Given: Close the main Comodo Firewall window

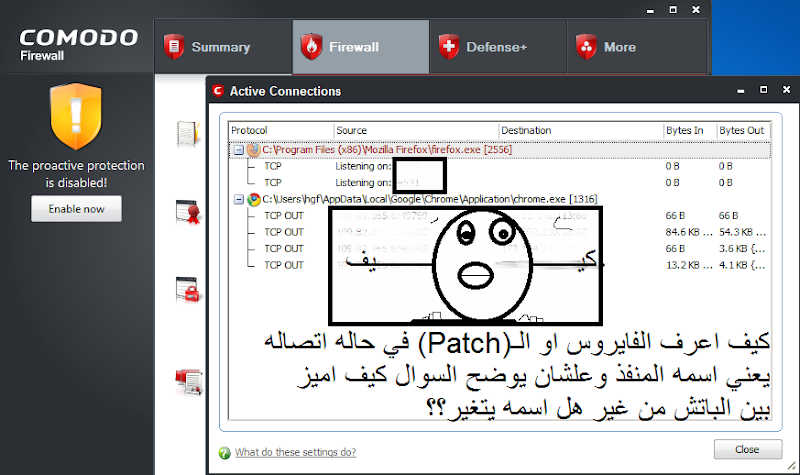Looking at the screenshot, I should [x=696, y=10].
